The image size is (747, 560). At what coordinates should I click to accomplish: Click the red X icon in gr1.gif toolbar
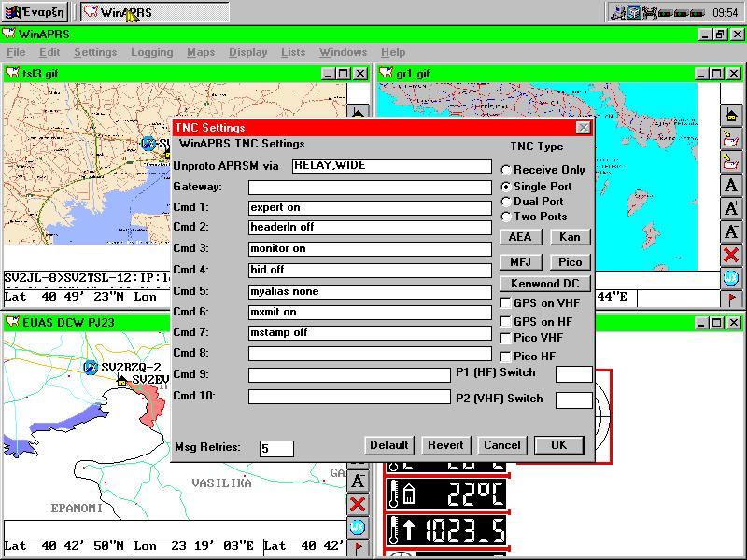(731, 255)
